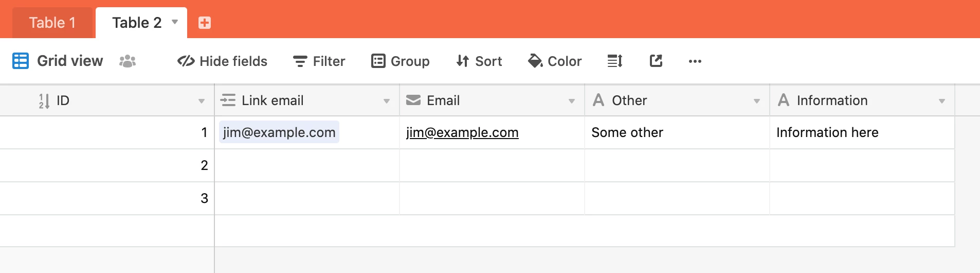Click the share view export icon

[656, 61]
